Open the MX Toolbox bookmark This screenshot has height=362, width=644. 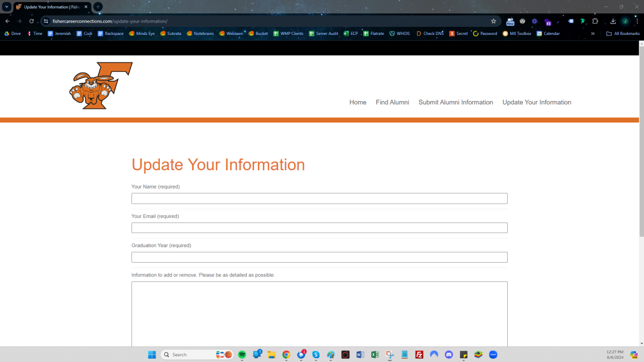(517, 33)
